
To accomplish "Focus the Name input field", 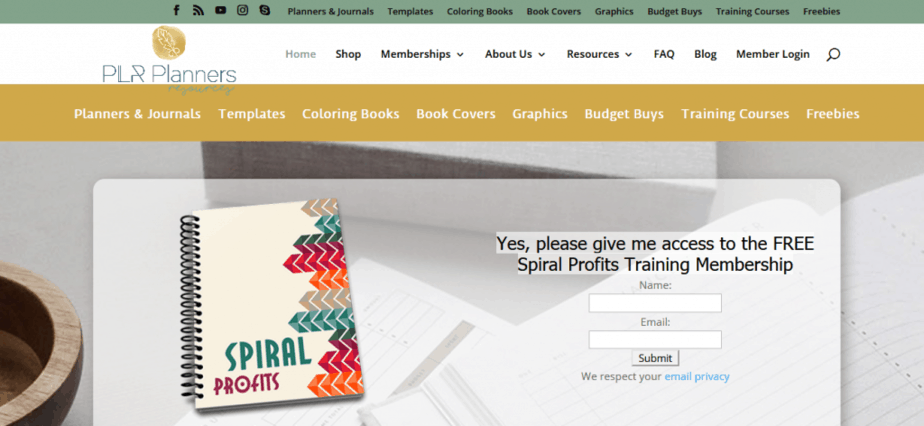I will 655,303.
